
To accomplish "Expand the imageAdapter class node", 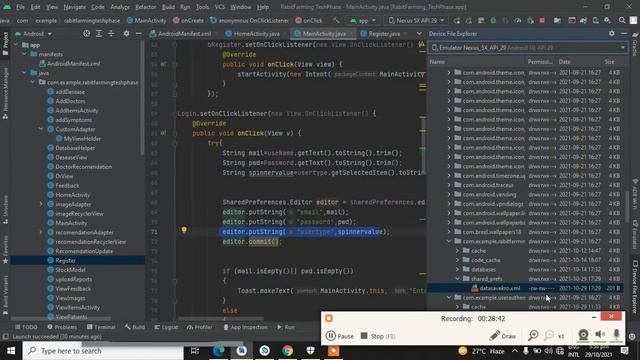I will [x=41, y=204].
